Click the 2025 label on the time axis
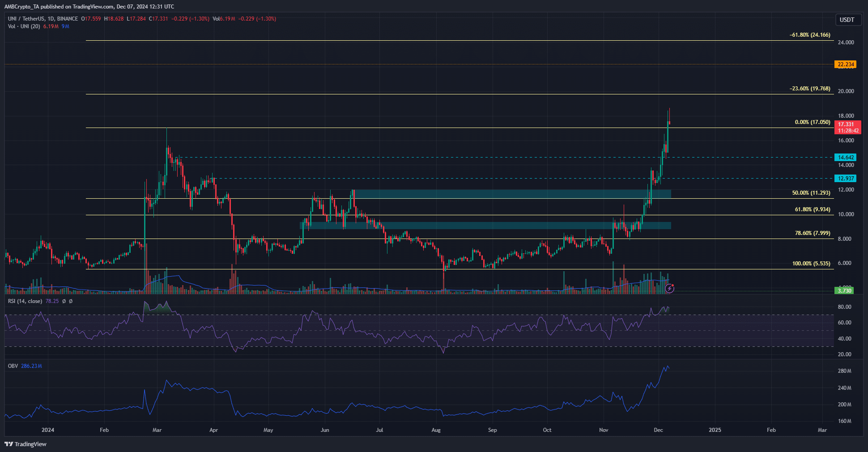Viewport: 868px width, 452px height. (x=715, y=430)
